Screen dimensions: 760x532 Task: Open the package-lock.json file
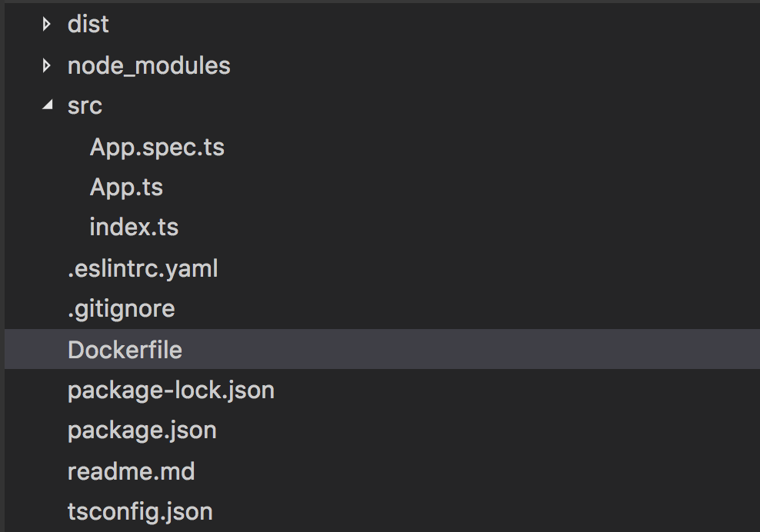coord(172,390)
